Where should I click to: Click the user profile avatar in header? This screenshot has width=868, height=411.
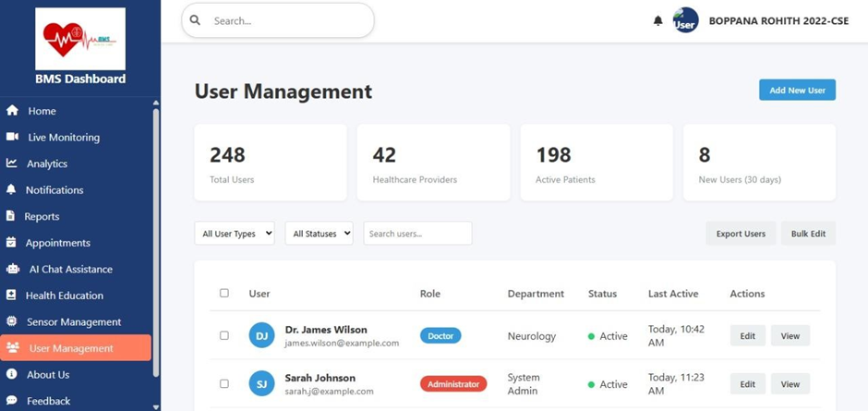[685, 20]
